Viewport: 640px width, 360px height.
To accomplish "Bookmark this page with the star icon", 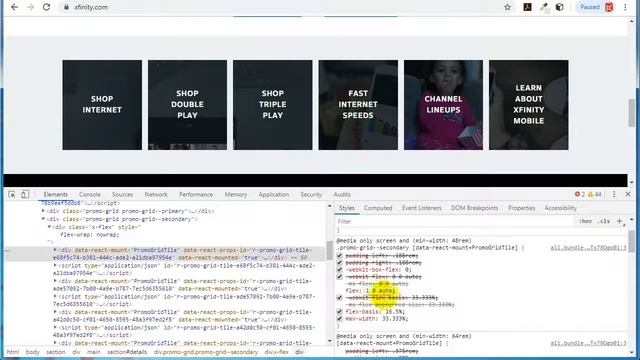I will [x=507, y=7].
